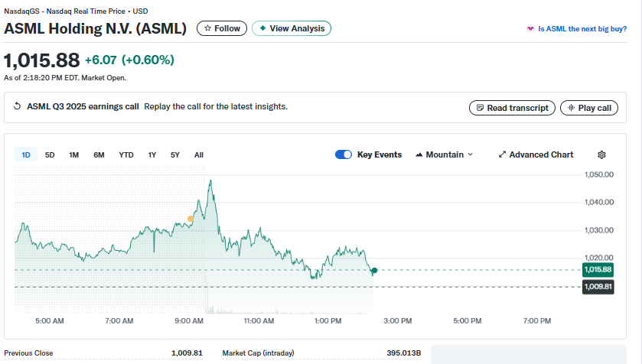Select the 1M time range
This screenshot has height=364, width=642.
[x=74, y=155]
